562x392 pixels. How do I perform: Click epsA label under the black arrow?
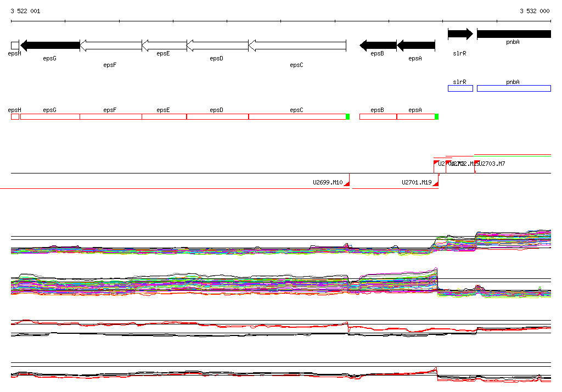(415, 58)
